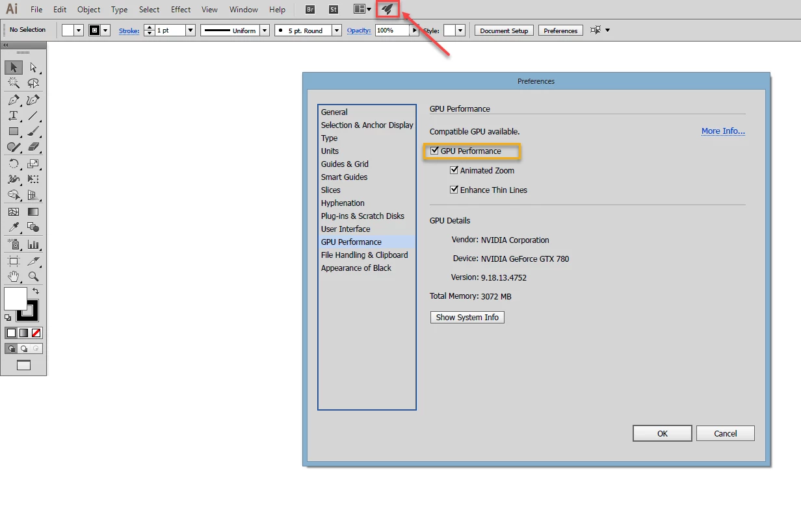Select the Eyedropper tool

tap(13, 227)
